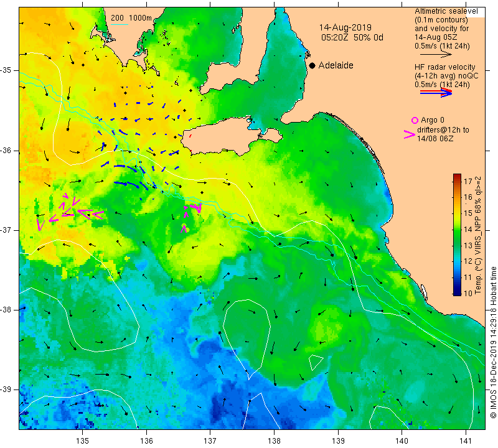Image resolution: width=498 pixels, height=448 pixels.
Task: Click the cyan 200m depth contour legend line
Action: pyautogui.click(x=119, y=24)
